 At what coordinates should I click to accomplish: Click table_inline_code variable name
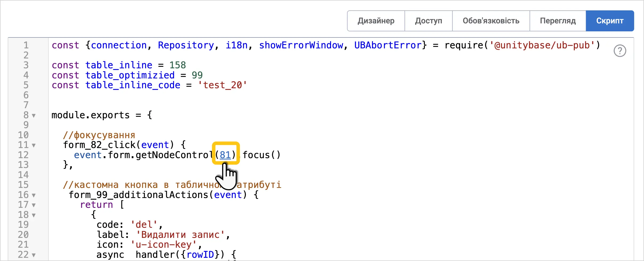(133, 85)
